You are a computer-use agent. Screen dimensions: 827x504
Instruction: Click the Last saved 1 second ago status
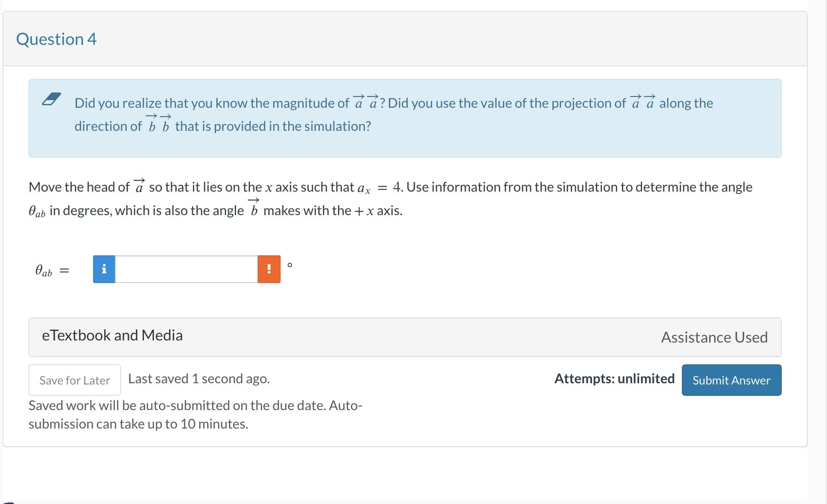199,379
